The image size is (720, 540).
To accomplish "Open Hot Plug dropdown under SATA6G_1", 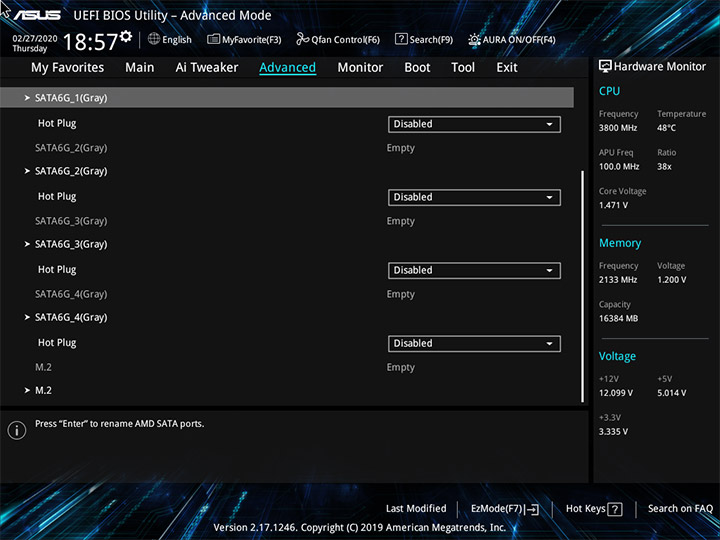I will pyautogui.click(x=474, y=124).
